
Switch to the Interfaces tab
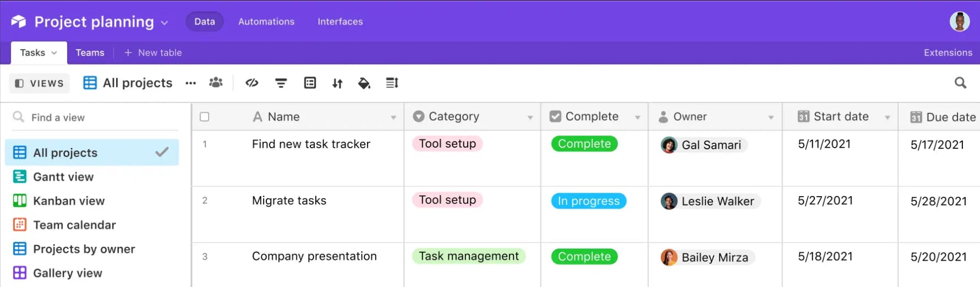340,21
